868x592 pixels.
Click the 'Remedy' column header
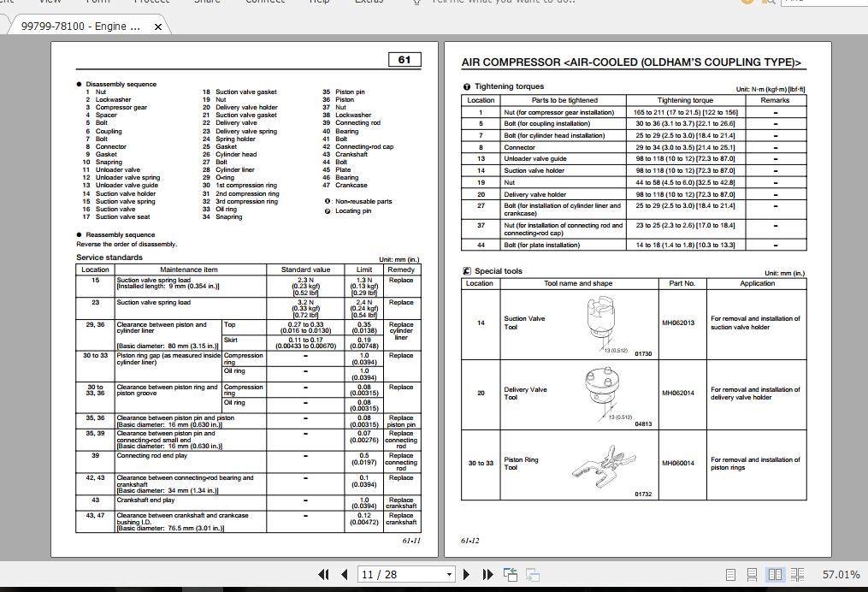click(401, 269)
